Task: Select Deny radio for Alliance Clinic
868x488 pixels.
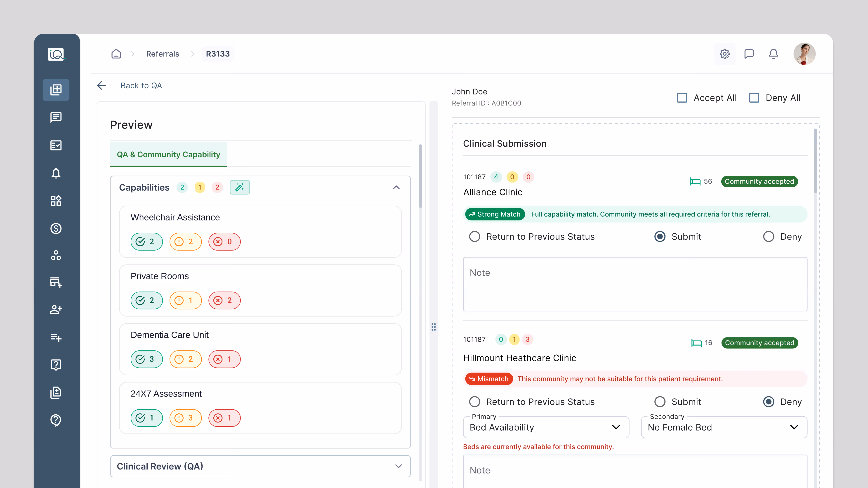Action: [x=769, y=236]
